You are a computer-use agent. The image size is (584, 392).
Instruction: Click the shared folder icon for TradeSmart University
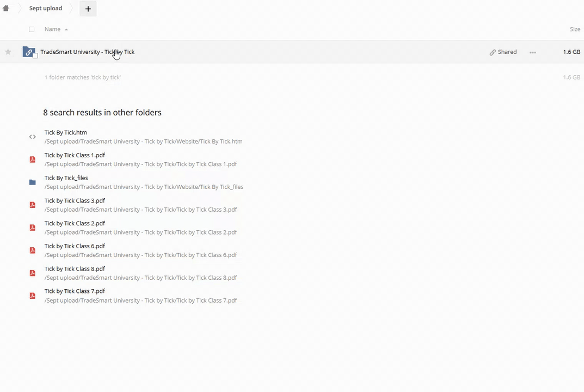29,52
